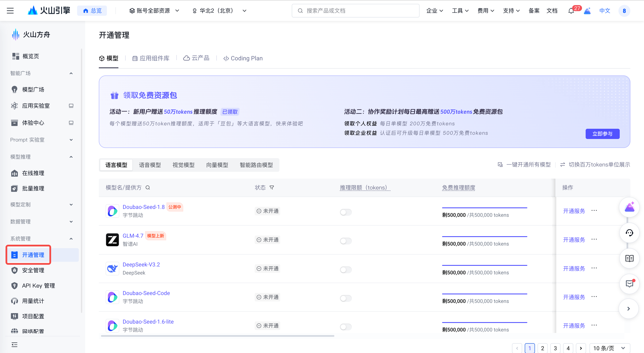Image resolution: width=644 pixels, height=353 pixels.
Task: Open the 费用 header dropdown
Action: tap(486, 11)
